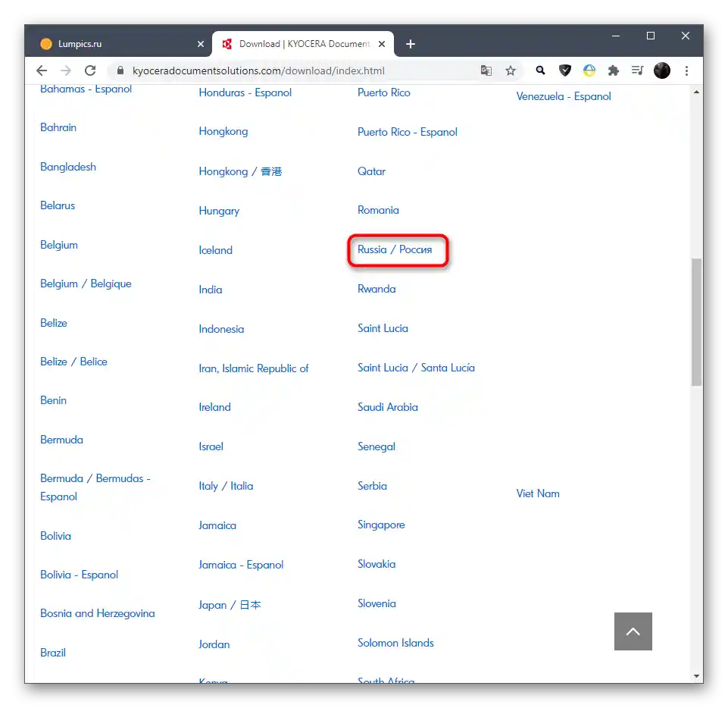Select Bangladesh from the country list
The image size is (728, 708).
[x=68, y=167]
